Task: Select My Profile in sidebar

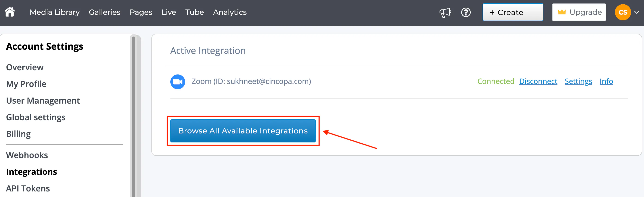Action: pyautogui.click(x=26, y=84)
